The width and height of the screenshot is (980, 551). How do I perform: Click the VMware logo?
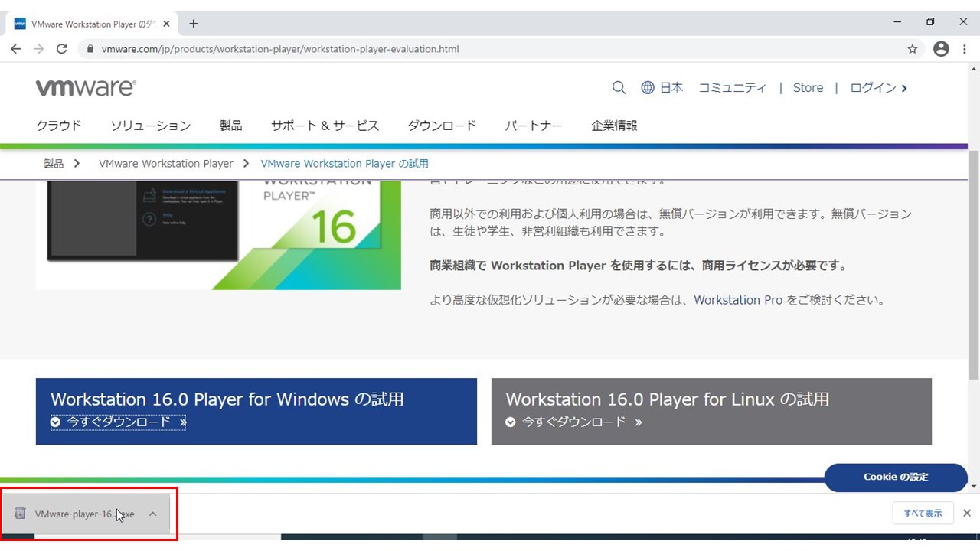86,88
